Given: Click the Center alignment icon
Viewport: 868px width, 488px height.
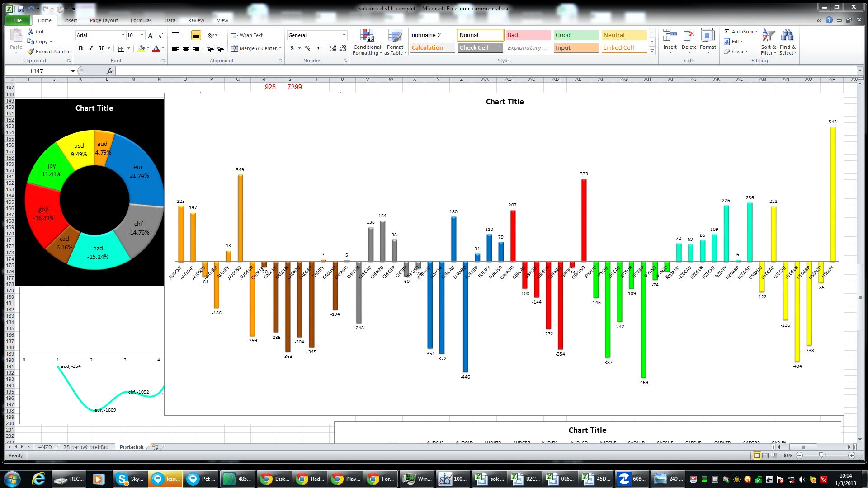Looking at the screenshot, I should 186,48.
